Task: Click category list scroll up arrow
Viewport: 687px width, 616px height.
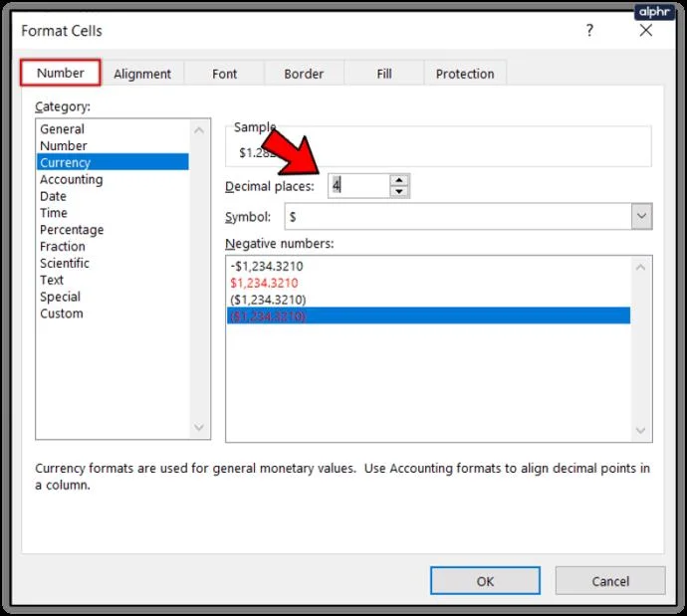Action: (199, 130)
